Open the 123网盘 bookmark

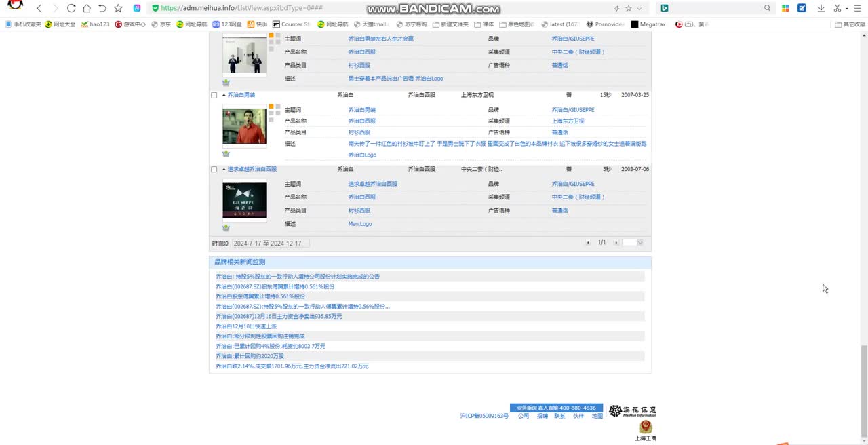pos(227,24)
